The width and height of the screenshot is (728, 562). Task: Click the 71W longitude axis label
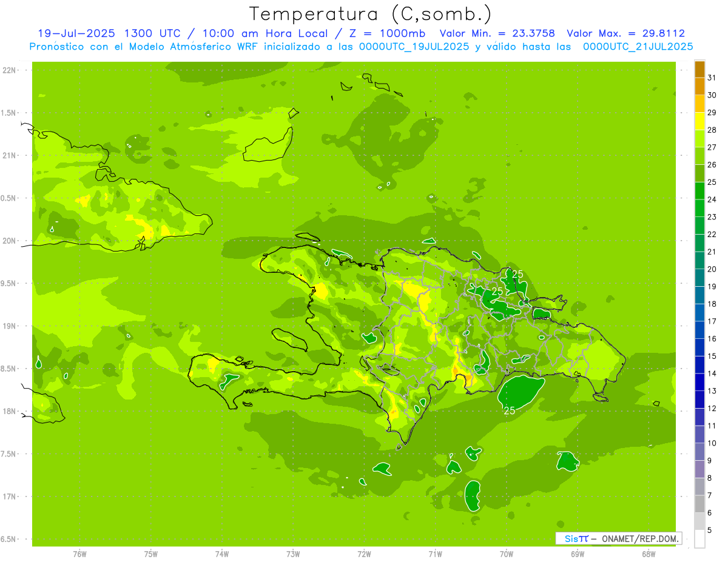(435, 554)
